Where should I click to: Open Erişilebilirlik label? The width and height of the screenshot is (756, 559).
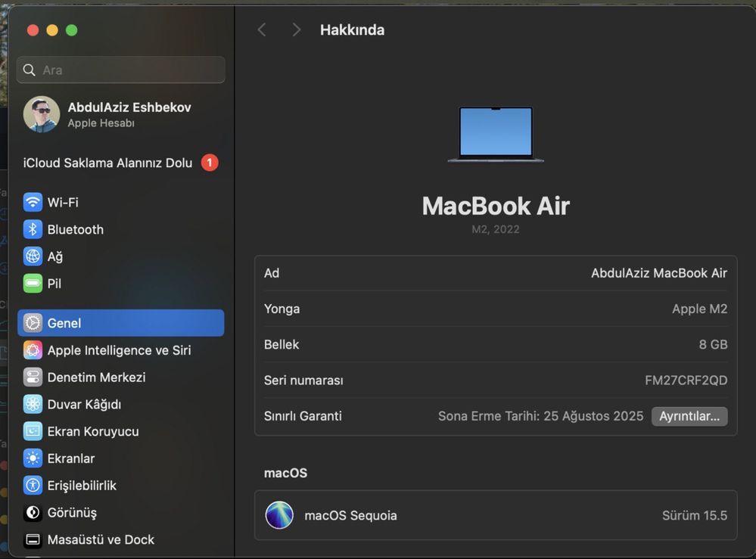(82, 486)
